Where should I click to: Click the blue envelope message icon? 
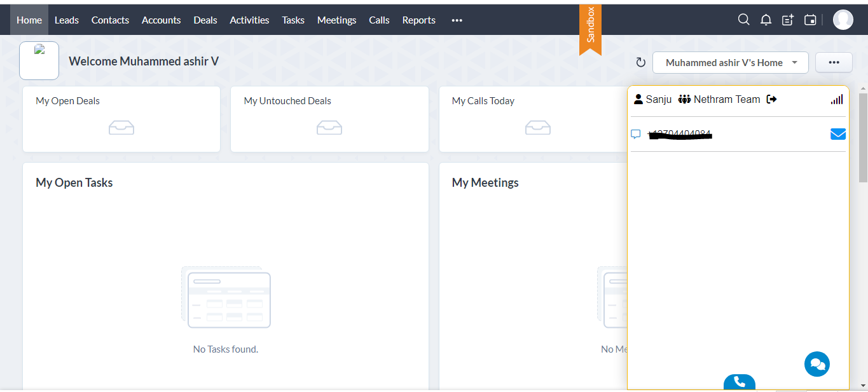[837, 134]
